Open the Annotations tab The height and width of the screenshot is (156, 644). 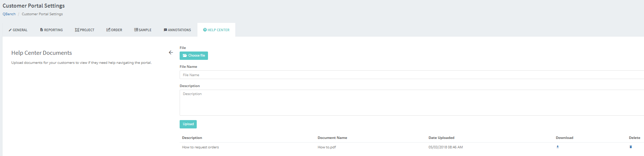pos(177,30)
